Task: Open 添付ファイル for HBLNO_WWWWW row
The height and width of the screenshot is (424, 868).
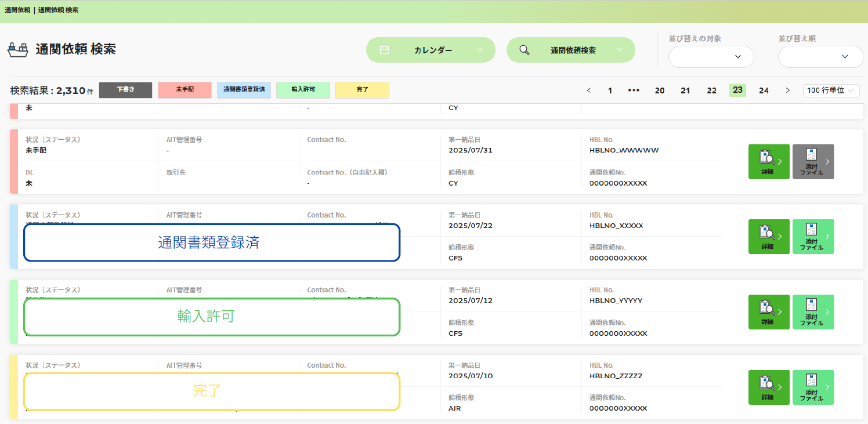Action: 813,161
